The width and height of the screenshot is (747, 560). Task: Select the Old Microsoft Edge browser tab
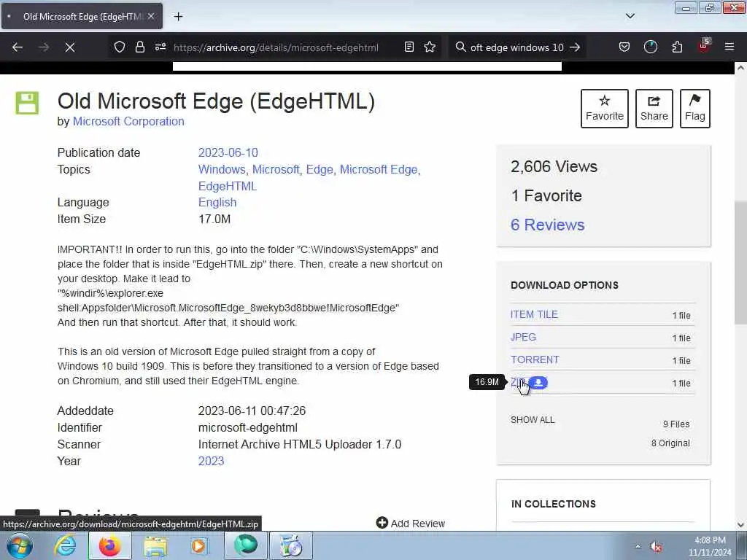[82, 16]
